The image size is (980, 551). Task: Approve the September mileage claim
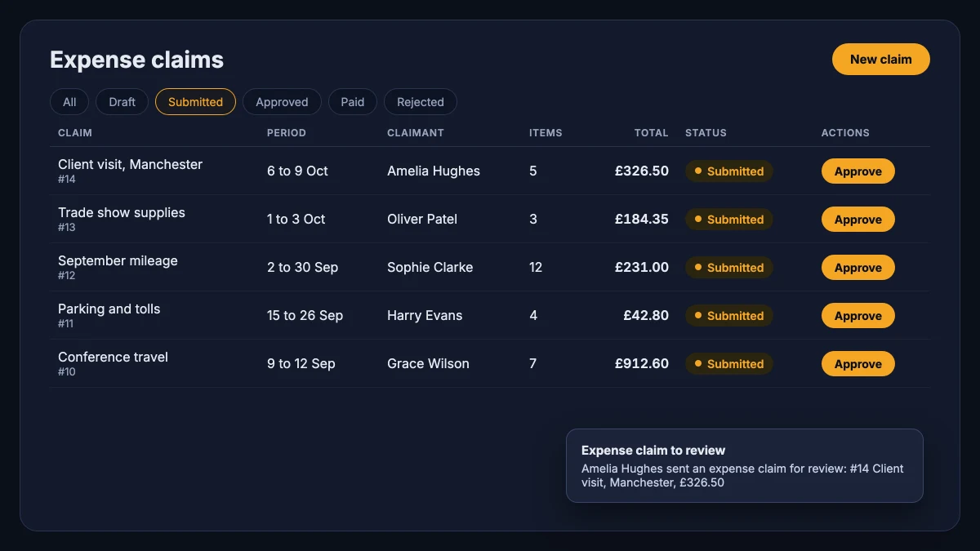pos(857,268)
